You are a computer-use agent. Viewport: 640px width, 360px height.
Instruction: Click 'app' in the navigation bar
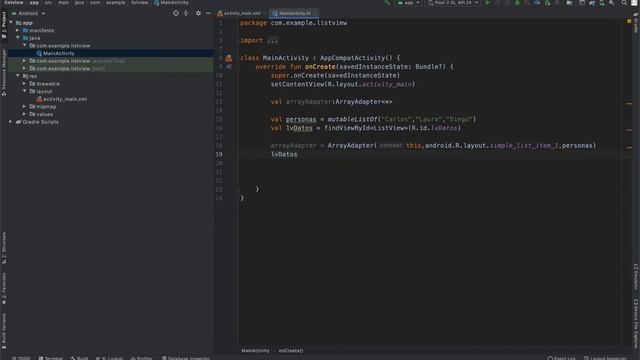click(34, 3)
